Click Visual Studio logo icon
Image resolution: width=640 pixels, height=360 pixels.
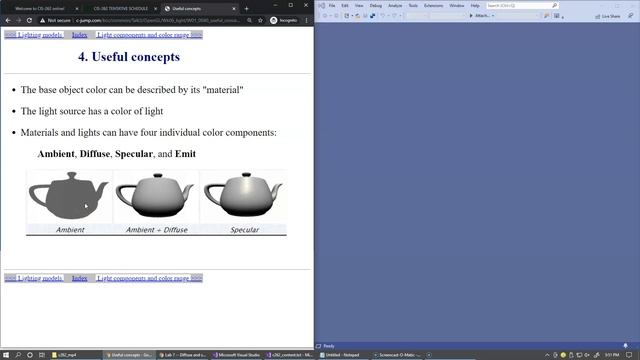point(321,5)
